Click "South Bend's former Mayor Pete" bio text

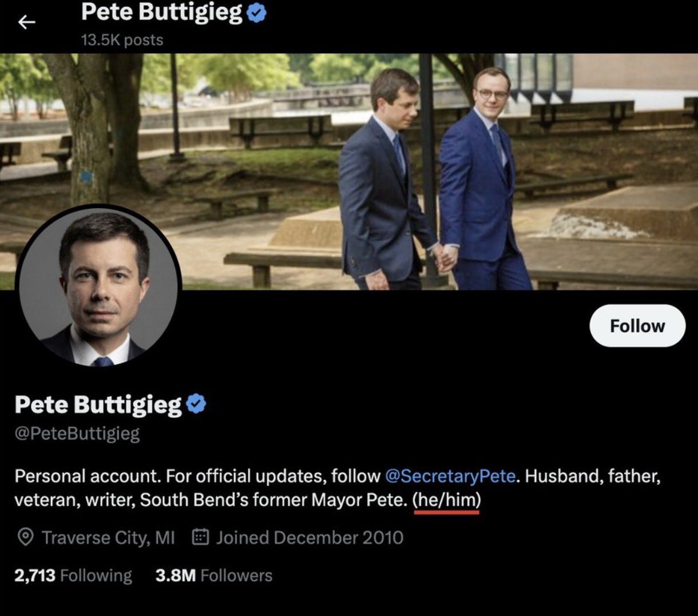click(x=273, y=500)
